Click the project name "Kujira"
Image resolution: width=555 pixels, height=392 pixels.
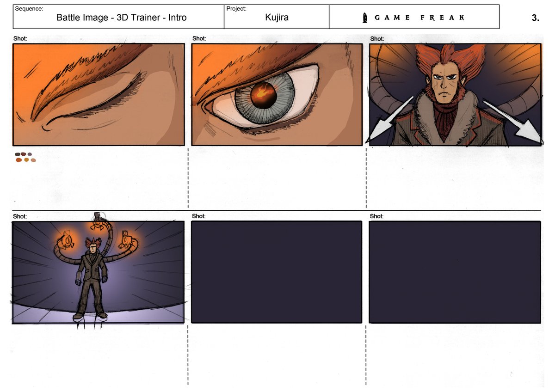click(277, 18)
